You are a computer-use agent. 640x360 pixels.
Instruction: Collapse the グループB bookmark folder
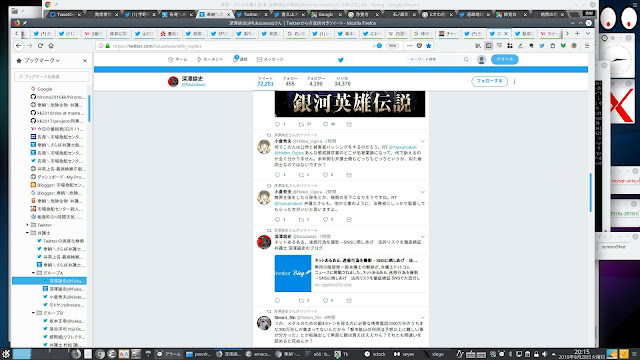[33, 313]
